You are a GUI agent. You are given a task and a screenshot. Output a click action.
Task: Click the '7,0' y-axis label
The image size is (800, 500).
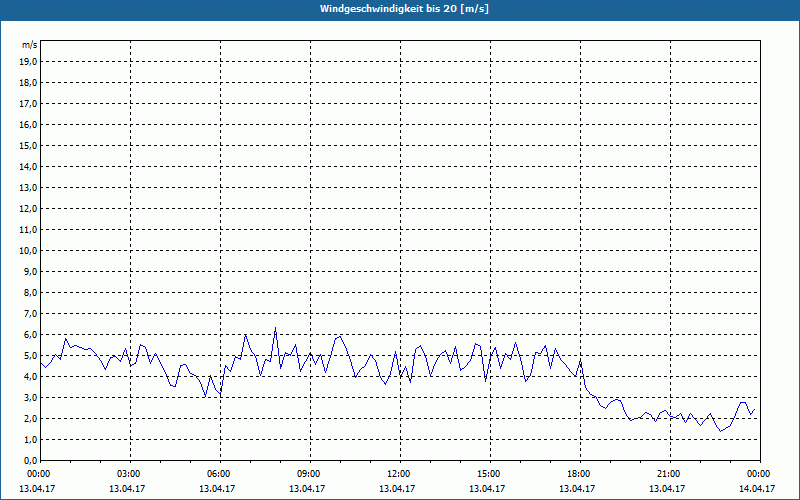point(31,314)
